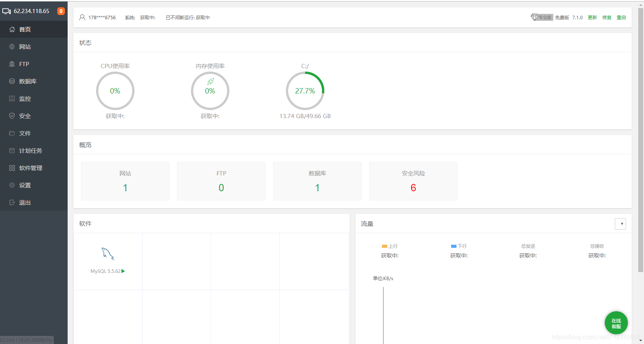The height and width of the screenshot is (344, 644).
Task: Open the 流量 panel dropdown arrow
Action: click(621, 224)
